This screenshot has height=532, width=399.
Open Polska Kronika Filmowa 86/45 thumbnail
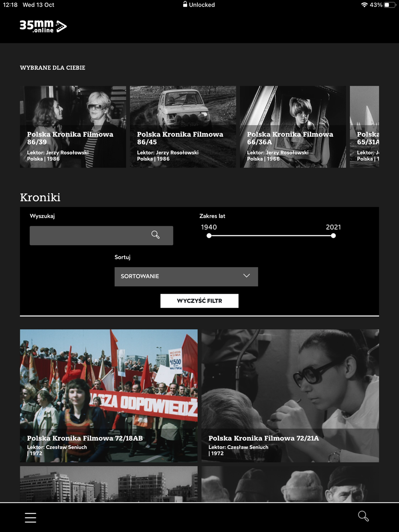click(x=183, y=127)
